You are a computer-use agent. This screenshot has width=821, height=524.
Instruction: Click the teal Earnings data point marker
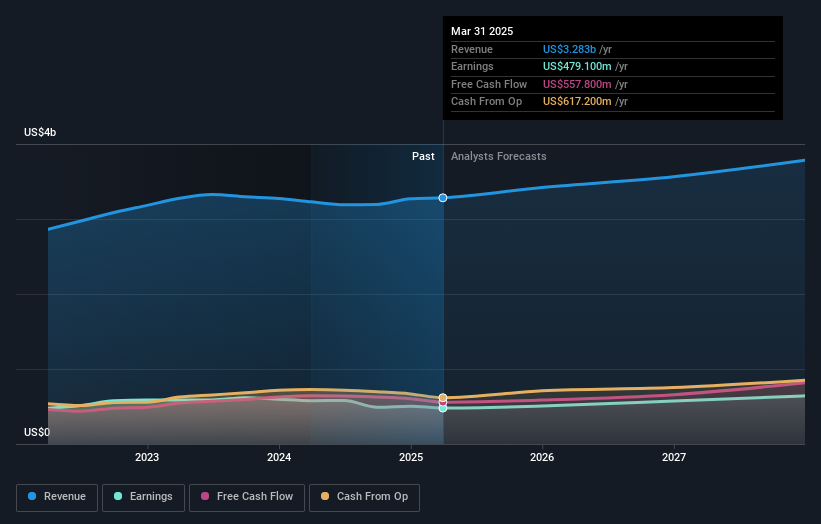click(443, 408)
